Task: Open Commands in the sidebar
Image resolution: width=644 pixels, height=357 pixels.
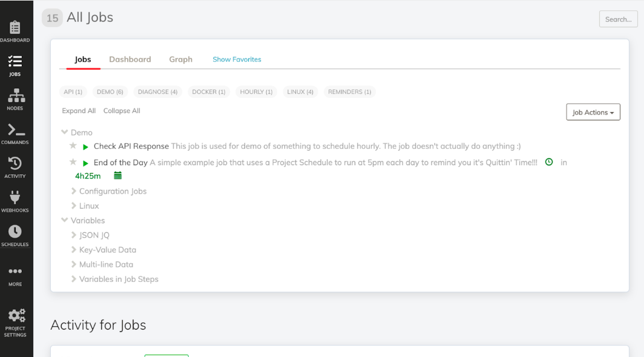Action: (15, 134)
